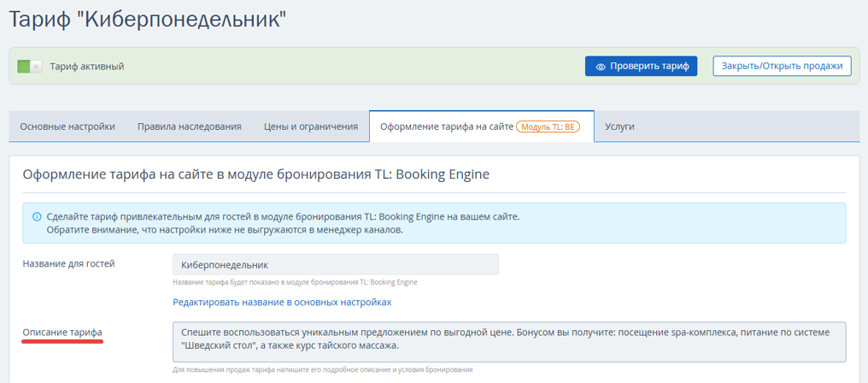Switch to the "Правила наследования" tab
The height and width of the screenshot is (383, 868).
[x=189, y=127]
